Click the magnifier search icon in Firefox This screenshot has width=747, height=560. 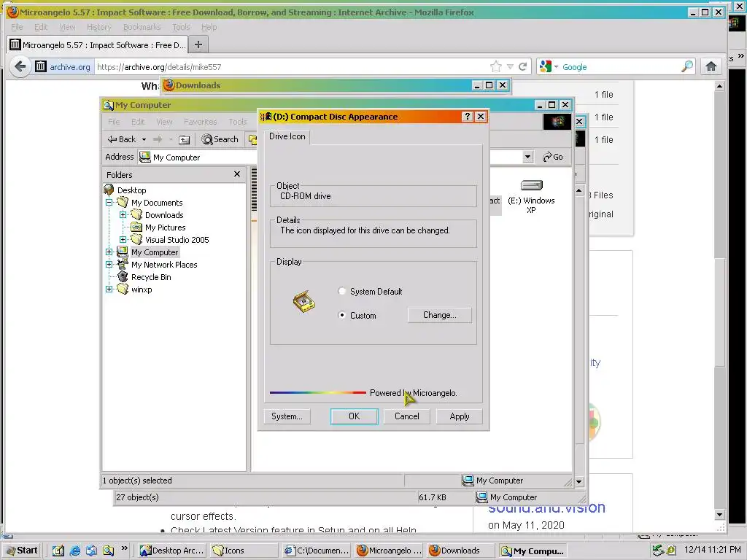point(687,66)
